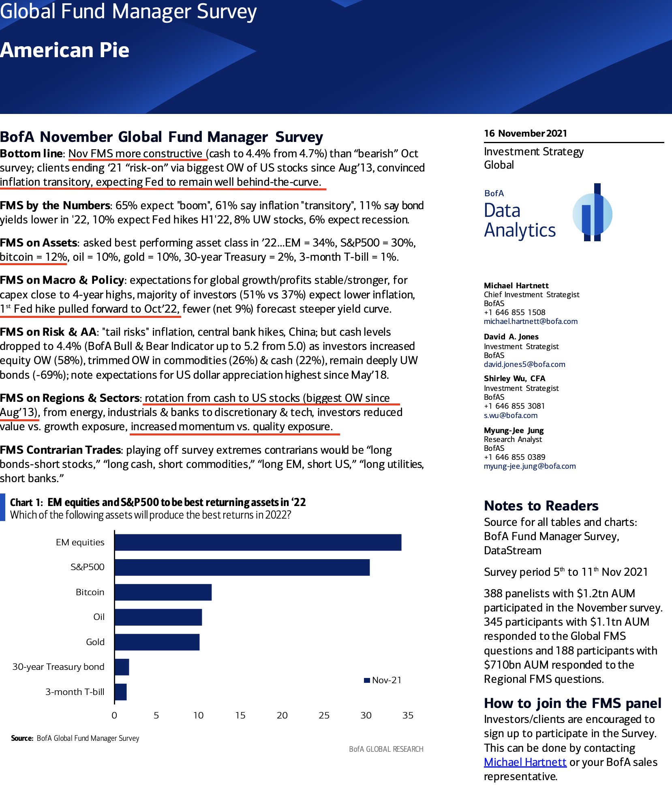The width and height of the screenshot is (672, 785).
Task: Click the EM equities bar in chart
Action: (258, 542)
